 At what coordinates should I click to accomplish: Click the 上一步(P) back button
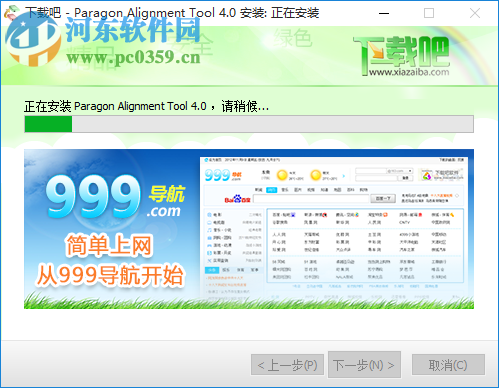click(287, 365)
